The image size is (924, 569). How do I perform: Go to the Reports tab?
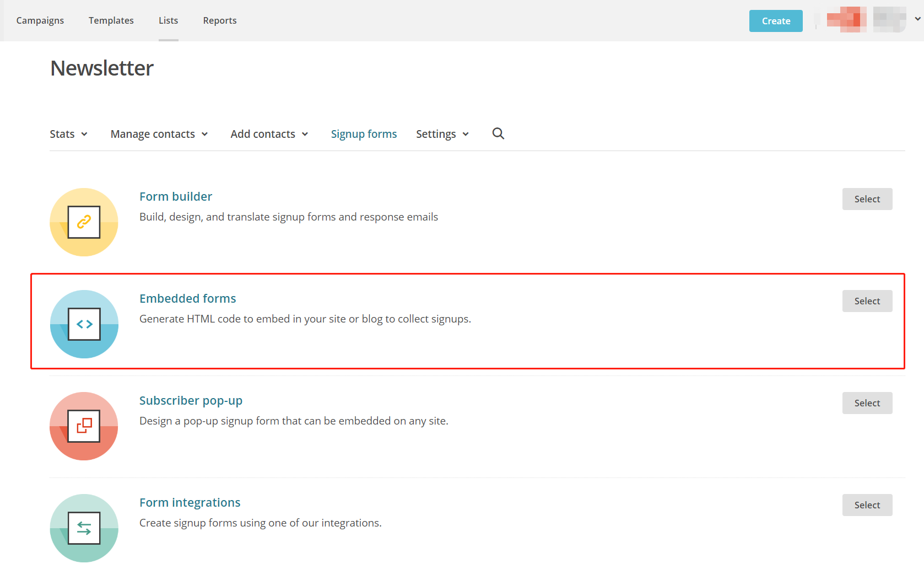click(x=220, y=20)
